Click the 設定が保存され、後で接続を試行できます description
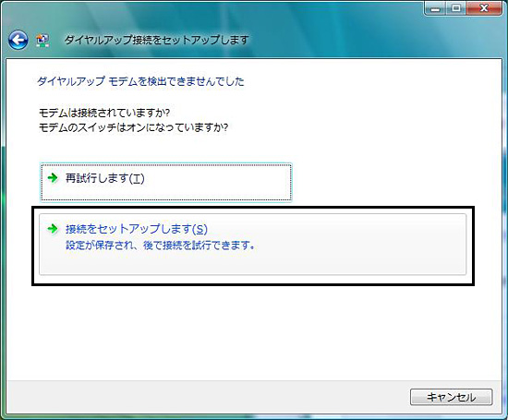Screen dimensions: 508x420 (160, 246)
